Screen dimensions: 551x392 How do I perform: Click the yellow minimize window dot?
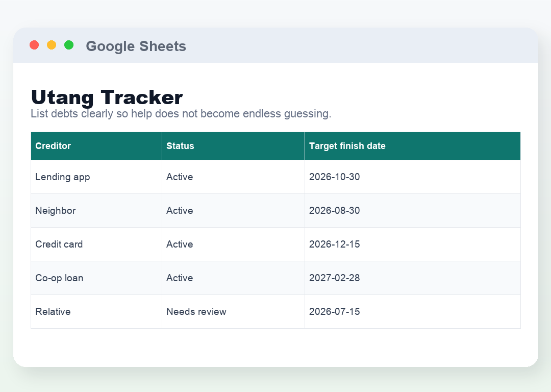[x=52, y=45]
